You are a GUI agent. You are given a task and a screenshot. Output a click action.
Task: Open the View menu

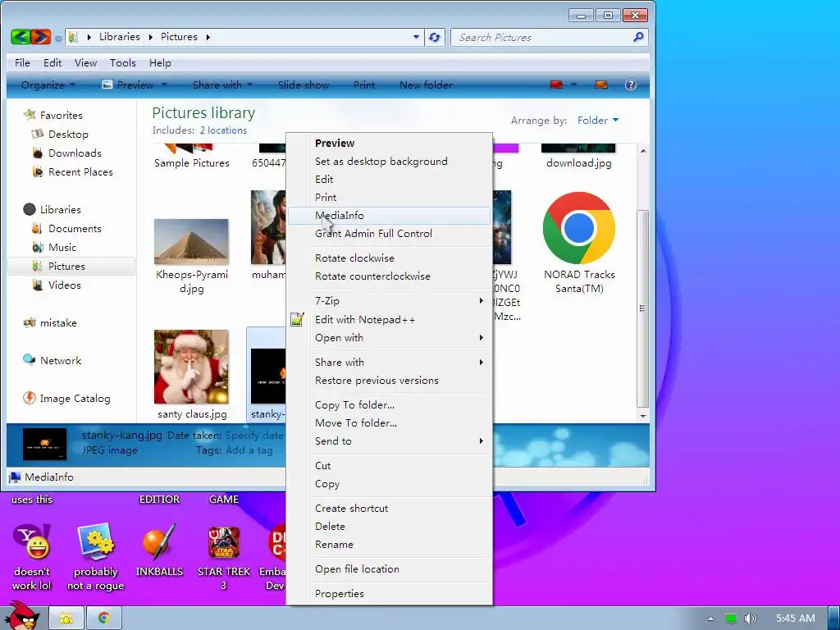(x=85, y=62)
